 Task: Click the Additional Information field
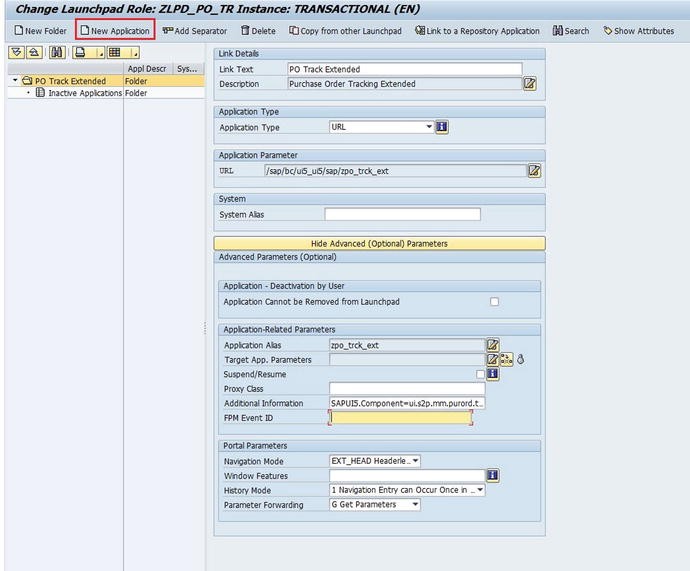(x=407, y=403)
